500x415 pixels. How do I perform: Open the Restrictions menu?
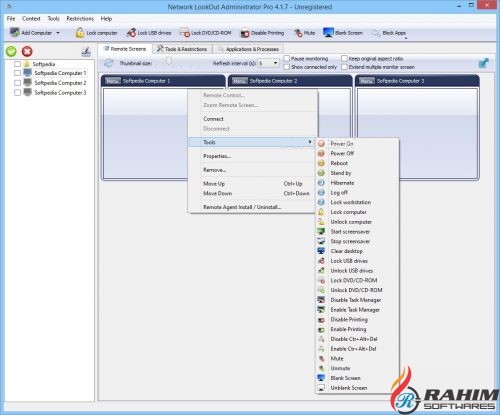(x=80, y=18)
